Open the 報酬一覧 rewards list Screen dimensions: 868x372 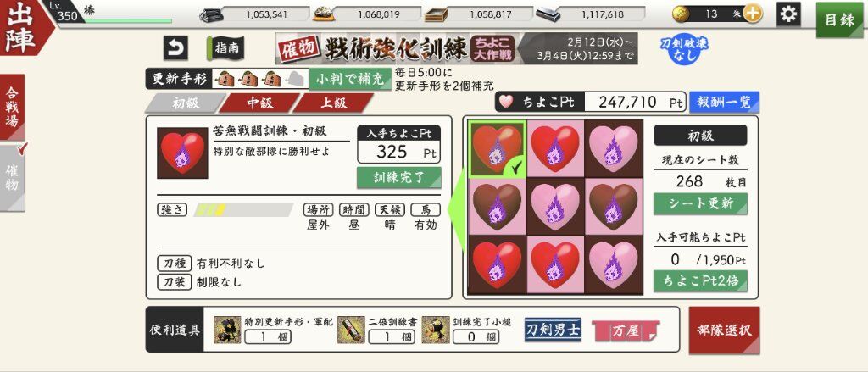pyautogui.click(x=724, y=102)
